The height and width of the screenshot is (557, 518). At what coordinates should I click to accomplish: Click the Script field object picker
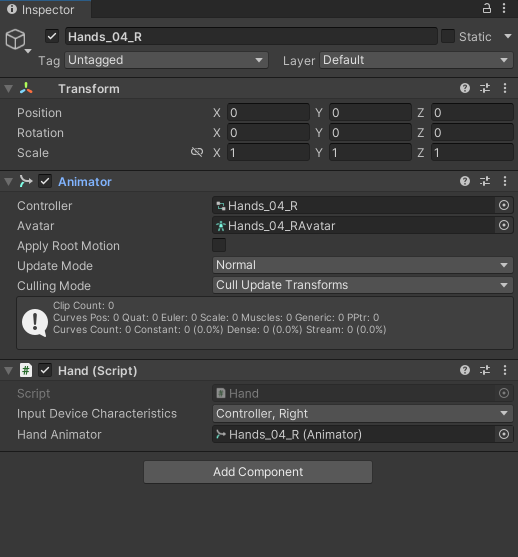504,393
